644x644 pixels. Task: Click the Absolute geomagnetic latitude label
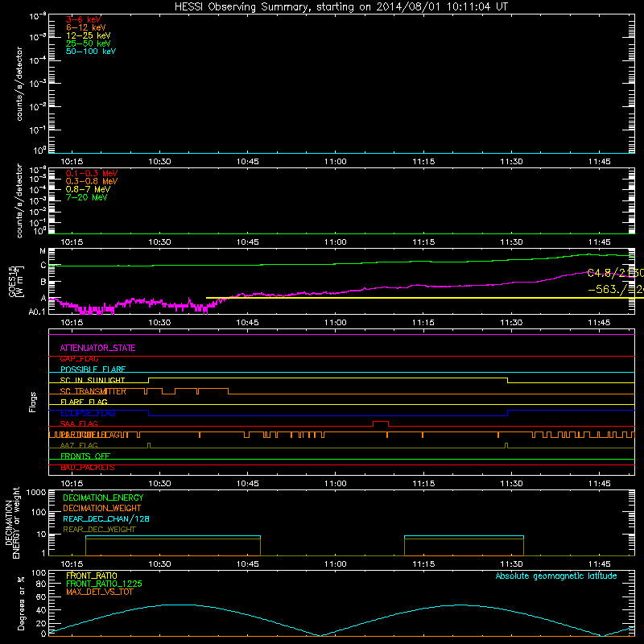pos(556,576)
